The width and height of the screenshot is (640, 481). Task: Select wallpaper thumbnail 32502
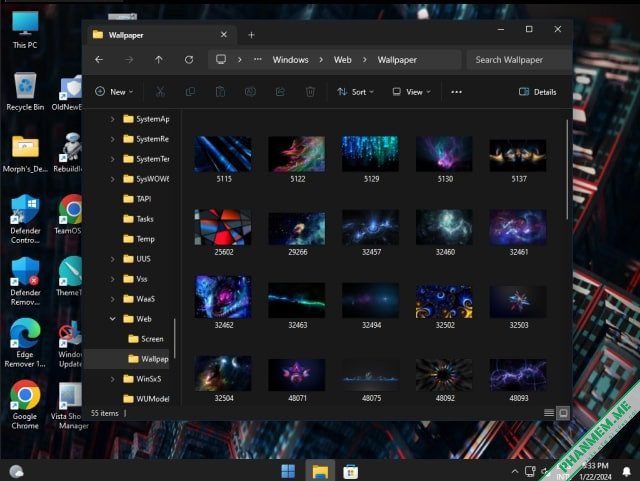click(x=444, y=306)
